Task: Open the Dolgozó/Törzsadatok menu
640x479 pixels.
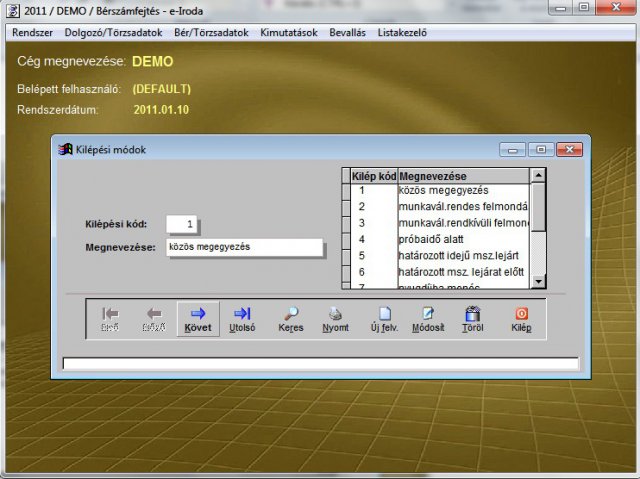Action: (113, 32)
